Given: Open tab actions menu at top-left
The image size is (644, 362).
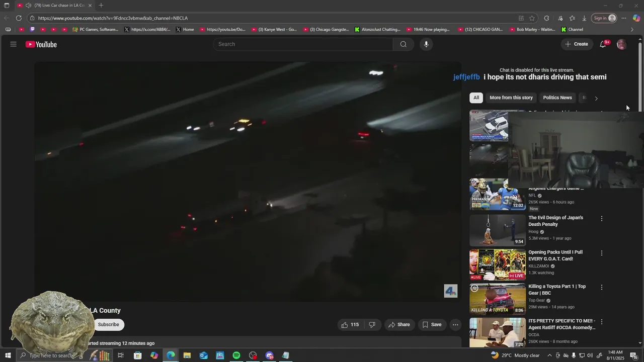Looking at the screenshot, I should [x=7, y=6].
